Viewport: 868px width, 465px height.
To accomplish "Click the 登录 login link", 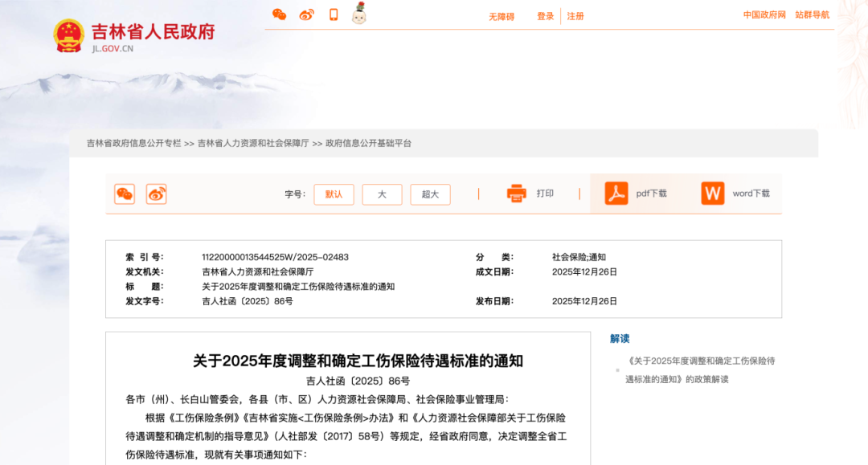I will 546,16.
